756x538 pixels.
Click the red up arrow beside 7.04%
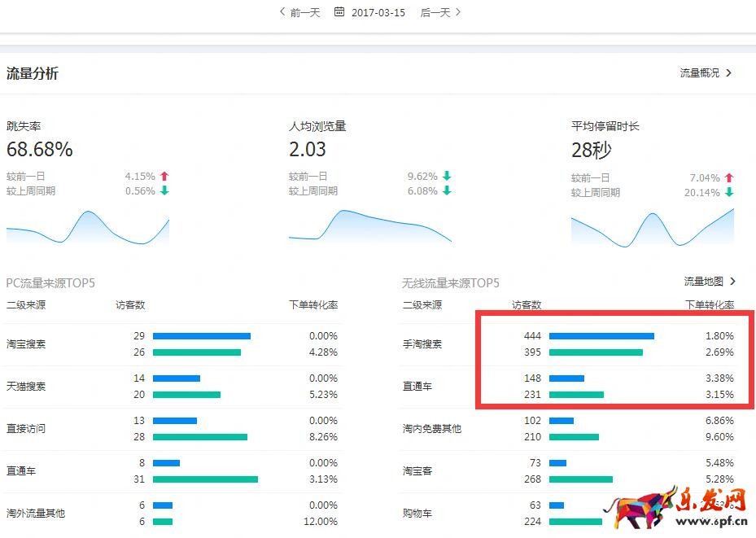click(729, 178)
